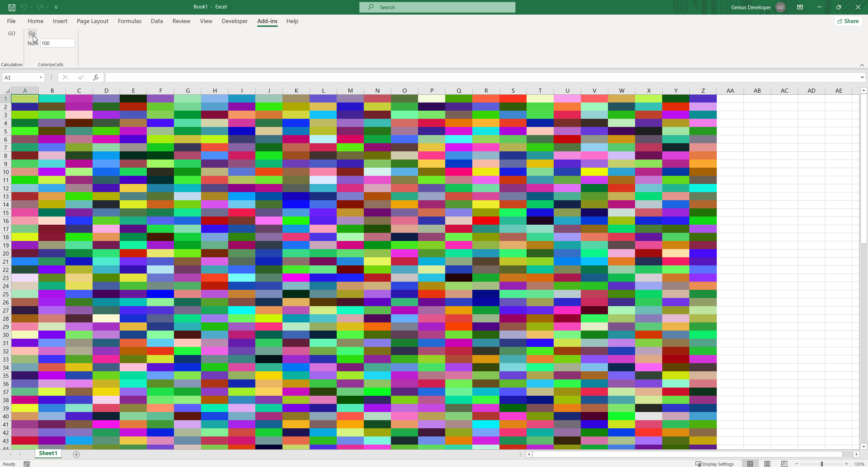Screen dimensions: 868x467
Task: Click the macro recording status bar icon
Action: point(27,464)
